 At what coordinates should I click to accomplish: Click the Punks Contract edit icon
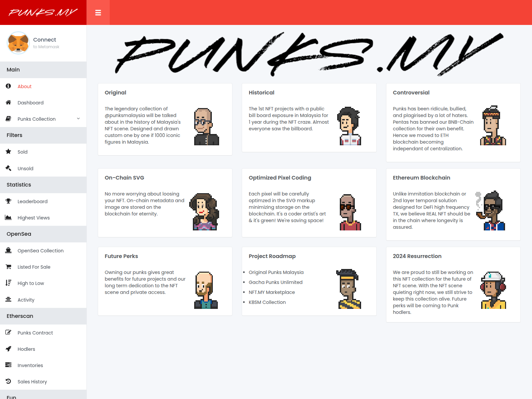click(x=8, y=332)
